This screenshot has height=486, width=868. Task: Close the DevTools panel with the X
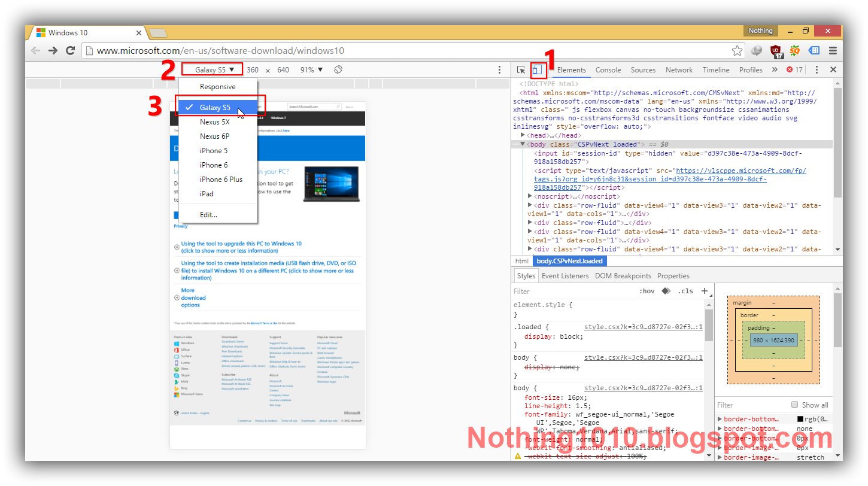[833, 70]
